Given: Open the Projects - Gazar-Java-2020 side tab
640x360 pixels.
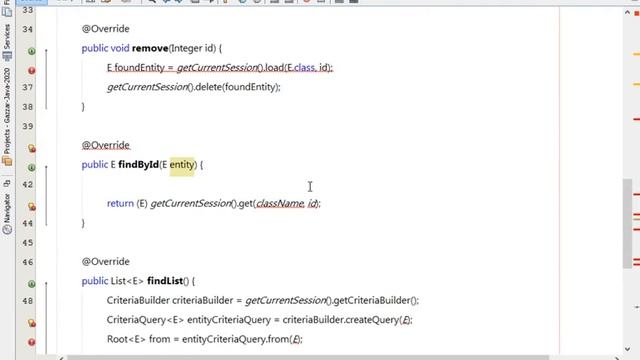Looking at the screenshot, I should [x=7, y=116].
